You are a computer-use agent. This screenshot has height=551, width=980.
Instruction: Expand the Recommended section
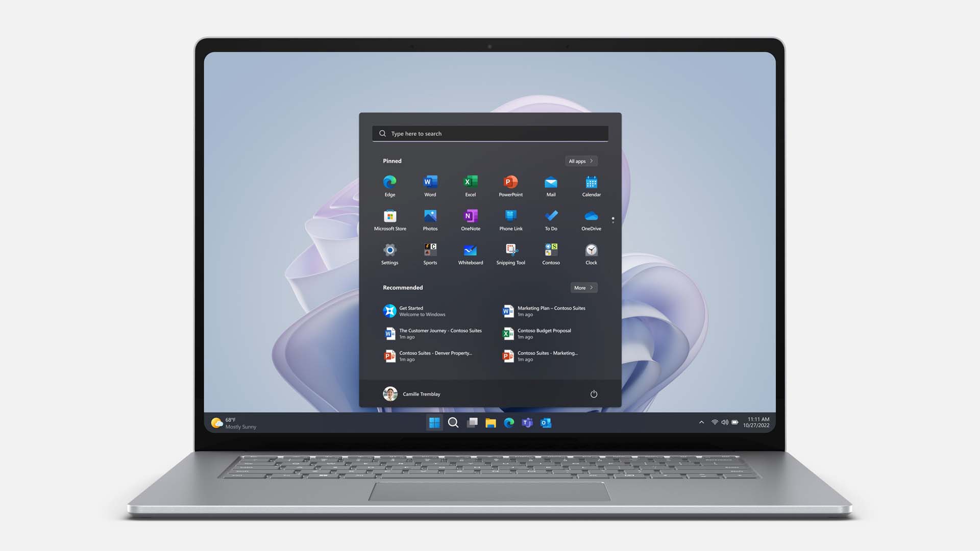(x=582, y=287)
